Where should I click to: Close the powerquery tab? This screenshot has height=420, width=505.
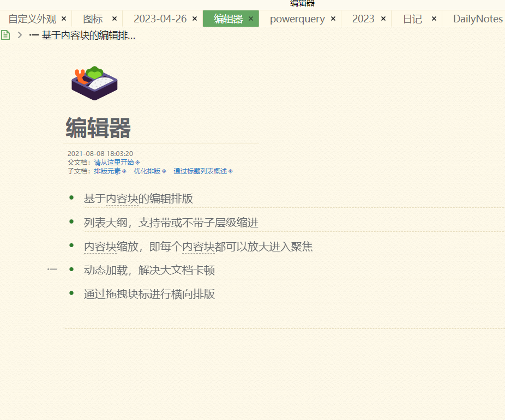pyautogui.click(x=333, y=19)
